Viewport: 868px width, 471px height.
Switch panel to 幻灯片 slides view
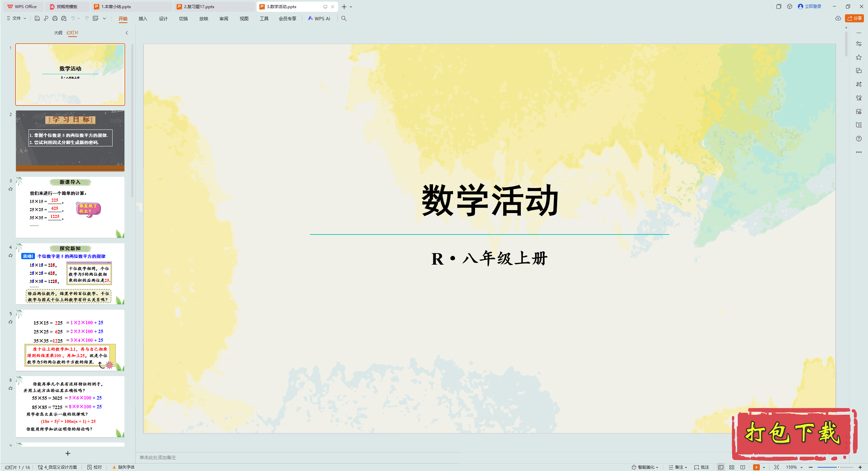pos(73,33)
